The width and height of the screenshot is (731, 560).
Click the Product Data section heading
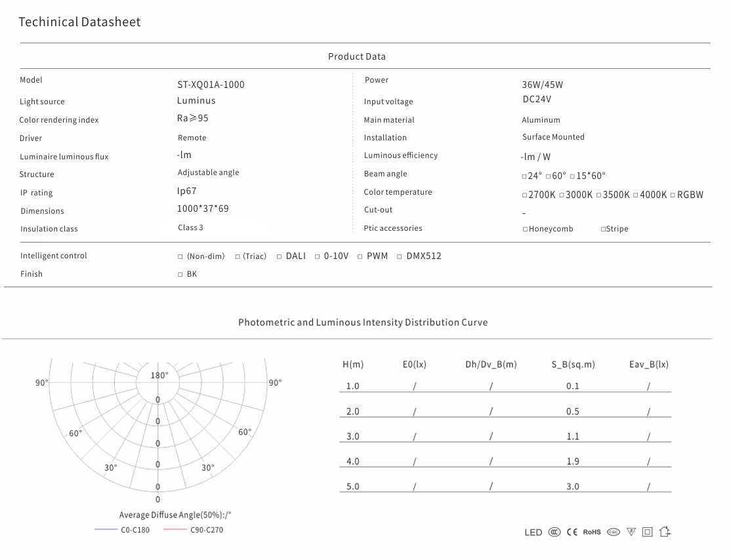click(x=357, y=56)
